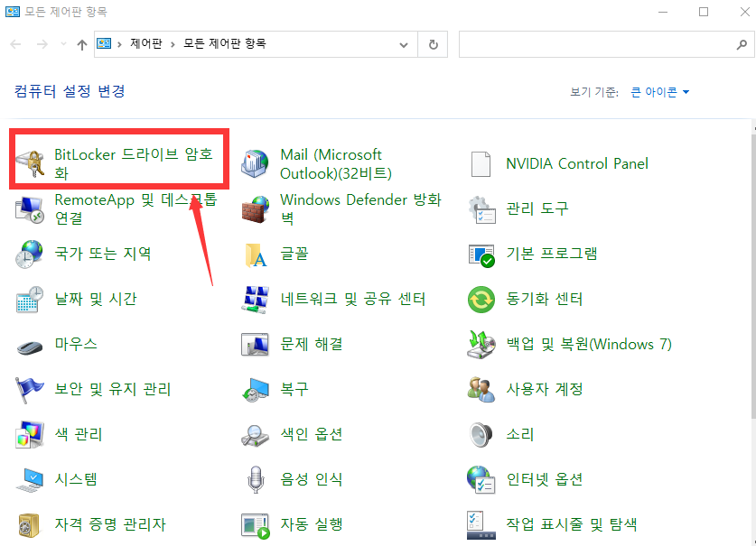
Task: Open the address bar history dropdown
Action: [404, 43]
